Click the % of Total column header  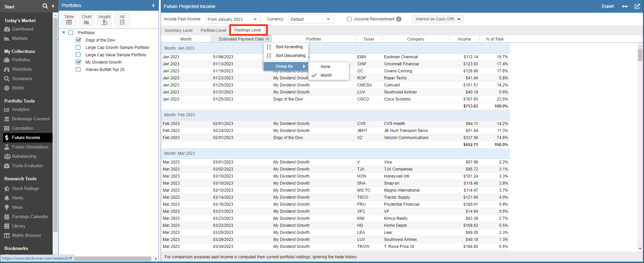pos(494,39)
